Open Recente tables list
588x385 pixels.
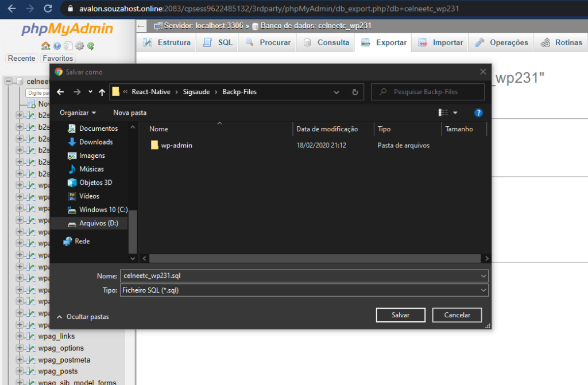tap(21, 58)
